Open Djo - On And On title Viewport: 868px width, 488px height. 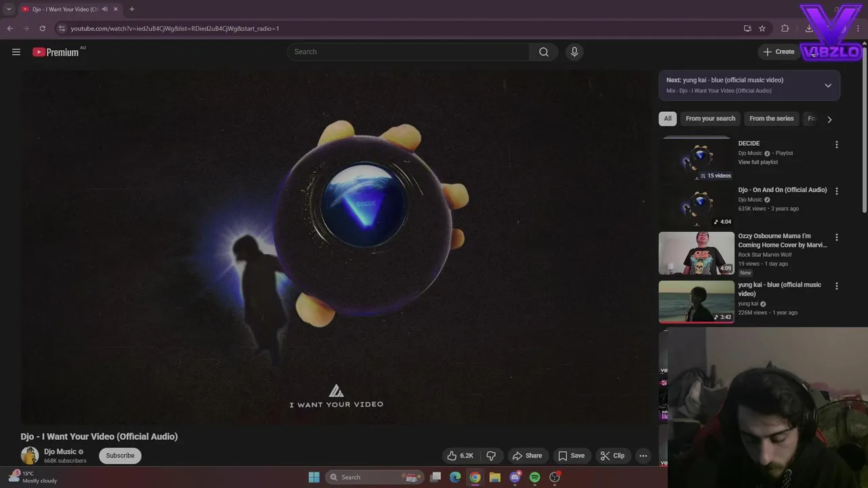click(x=783, y=190)
